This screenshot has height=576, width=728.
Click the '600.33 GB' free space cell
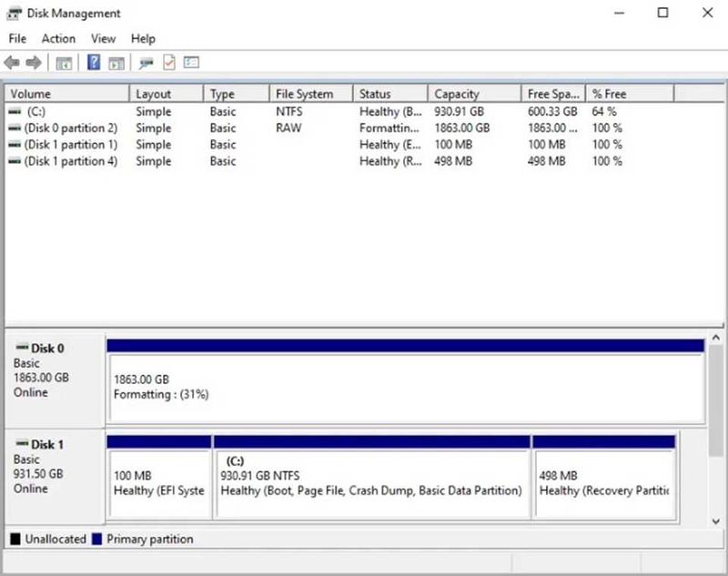tap(552, 111)
